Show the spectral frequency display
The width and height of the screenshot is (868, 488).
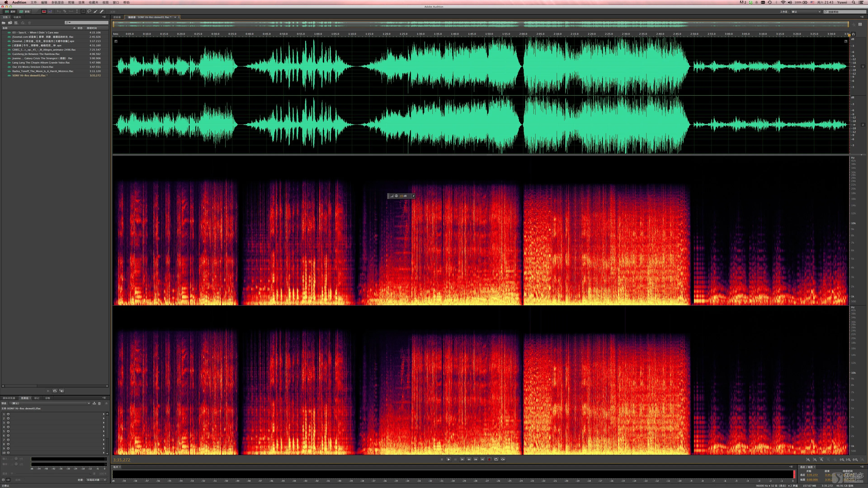point(44,12)
